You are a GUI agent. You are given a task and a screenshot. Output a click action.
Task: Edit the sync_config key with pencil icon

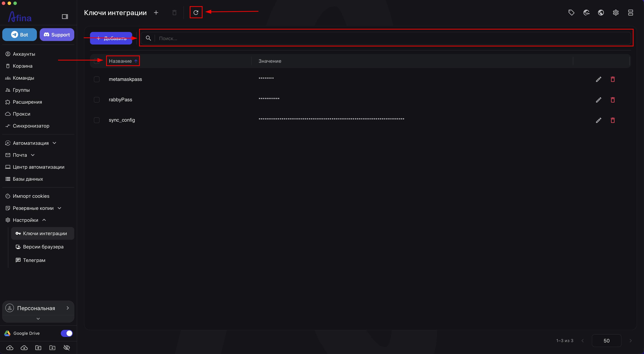599,120
